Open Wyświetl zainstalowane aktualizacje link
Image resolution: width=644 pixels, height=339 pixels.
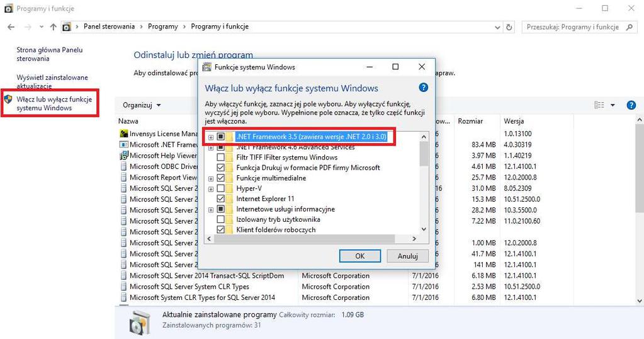click(x=52, y=81)
